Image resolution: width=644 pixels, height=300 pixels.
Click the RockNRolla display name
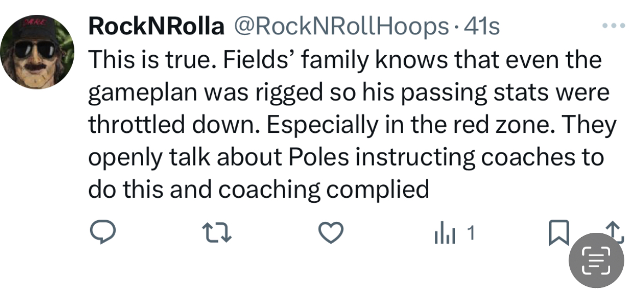(156, 27)
